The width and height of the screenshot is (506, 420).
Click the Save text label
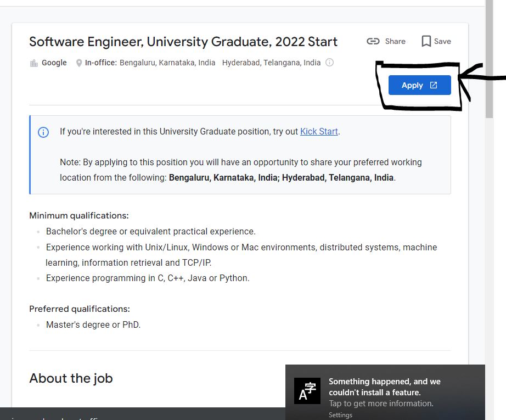(442, 41)
